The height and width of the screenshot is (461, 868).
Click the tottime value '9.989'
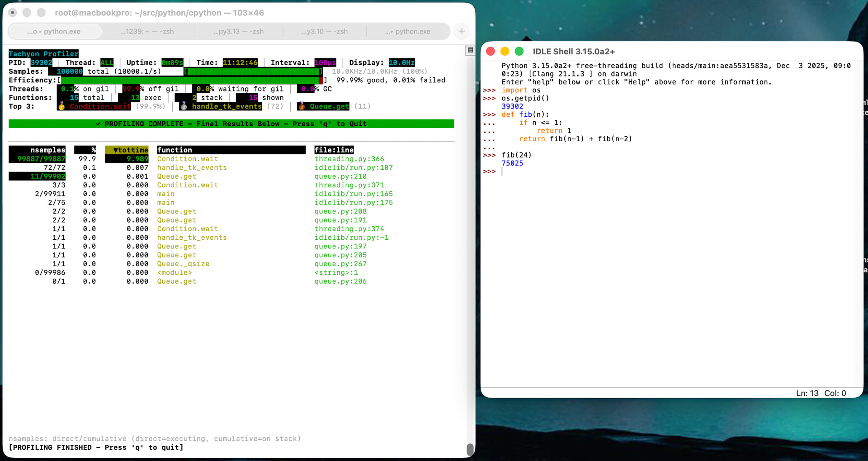137,159
